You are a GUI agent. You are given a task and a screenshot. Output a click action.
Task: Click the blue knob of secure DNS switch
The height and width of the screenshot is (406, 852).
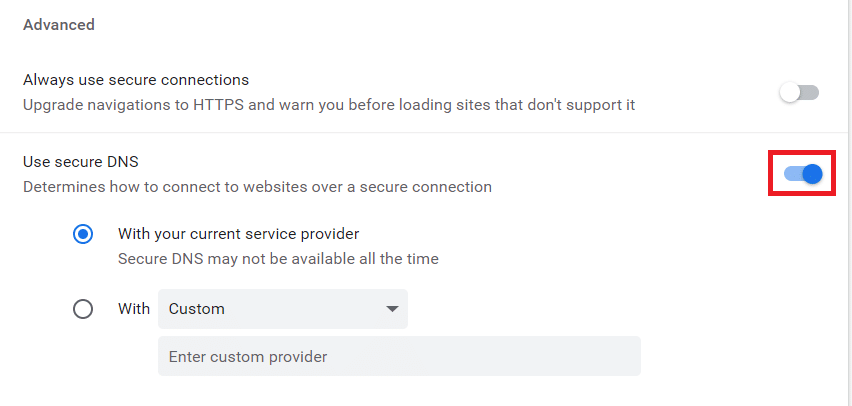pos(812,174)
